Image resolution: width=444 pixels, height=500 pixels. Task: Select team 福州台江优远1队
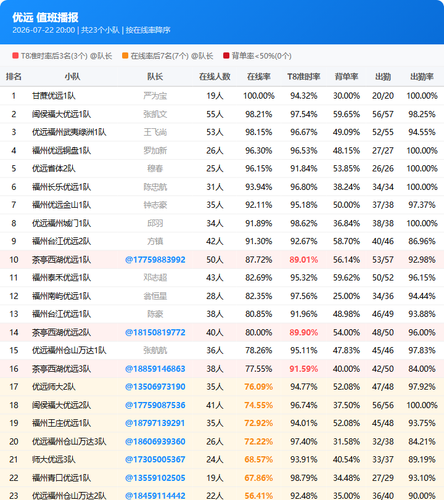(61, 314)
